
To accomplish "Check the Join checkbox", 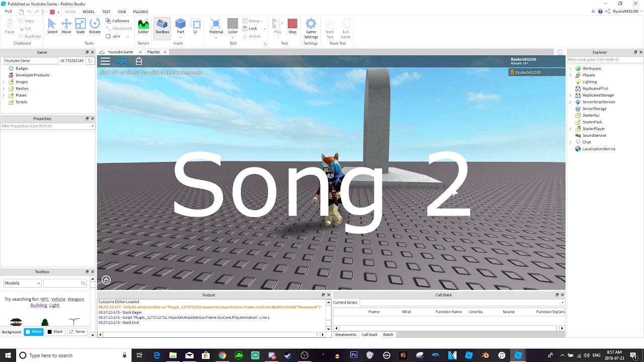I will tap(108, 36).
